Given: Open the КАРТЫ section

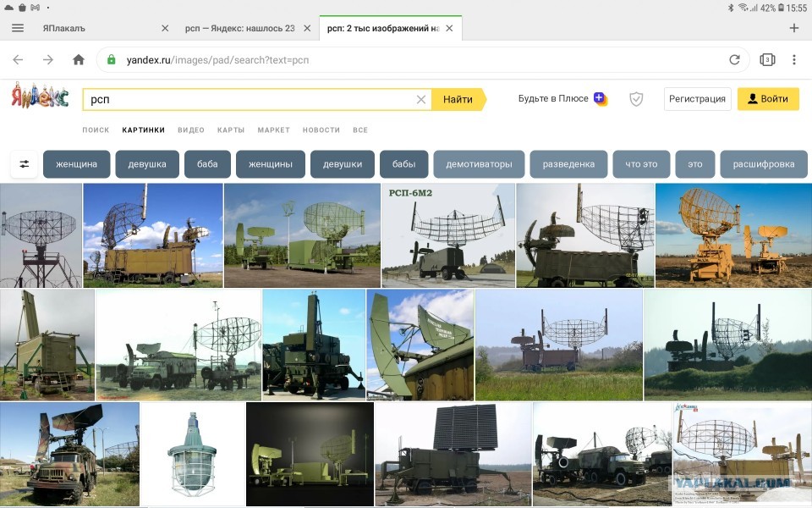Looking at the screenshot, I should 231,130.
